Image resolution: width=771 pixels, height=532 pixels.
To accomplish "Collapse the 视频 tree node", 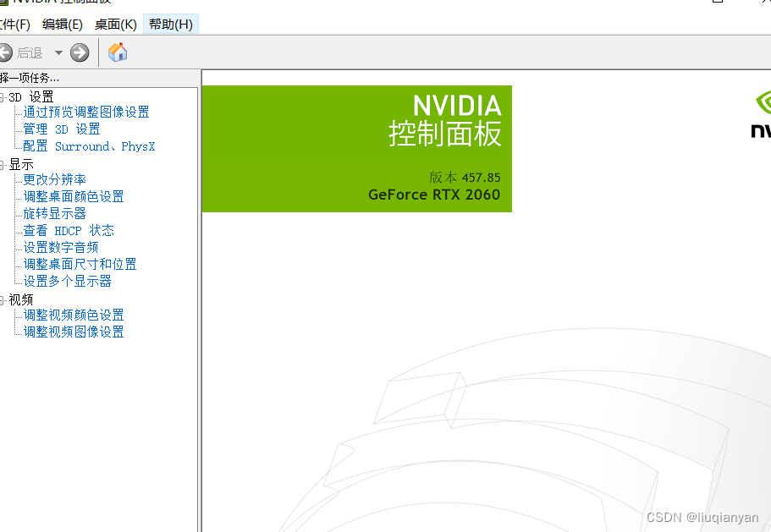I will pyautogui.click(x=2, y=300).
